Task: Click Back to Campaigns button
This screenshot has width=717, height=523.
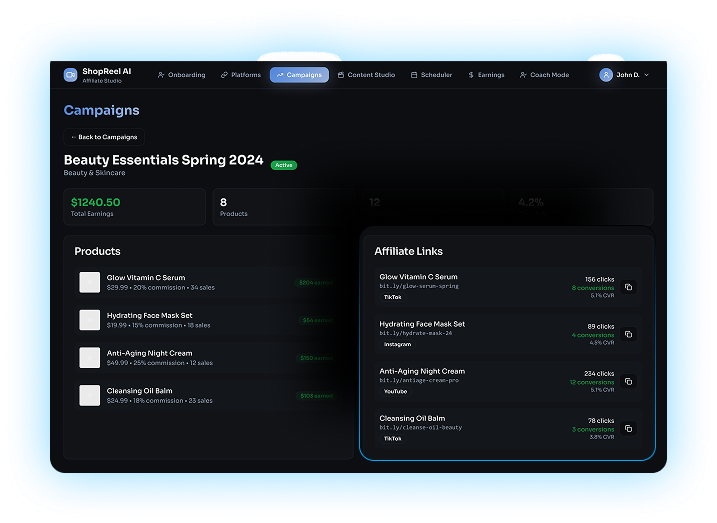Action: pyautogui.click(x=104, y=137)
